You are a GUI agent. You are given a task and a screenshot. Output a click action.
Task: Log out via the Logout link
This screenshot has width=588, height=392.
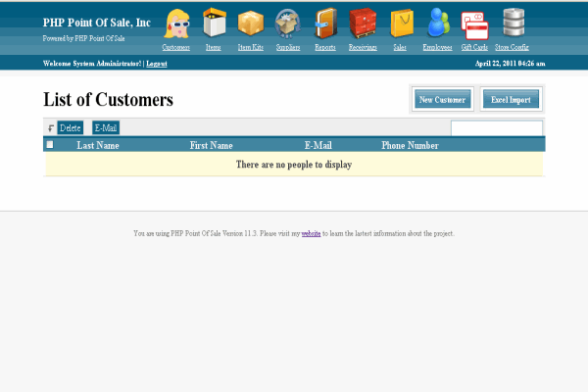[157, 64]
